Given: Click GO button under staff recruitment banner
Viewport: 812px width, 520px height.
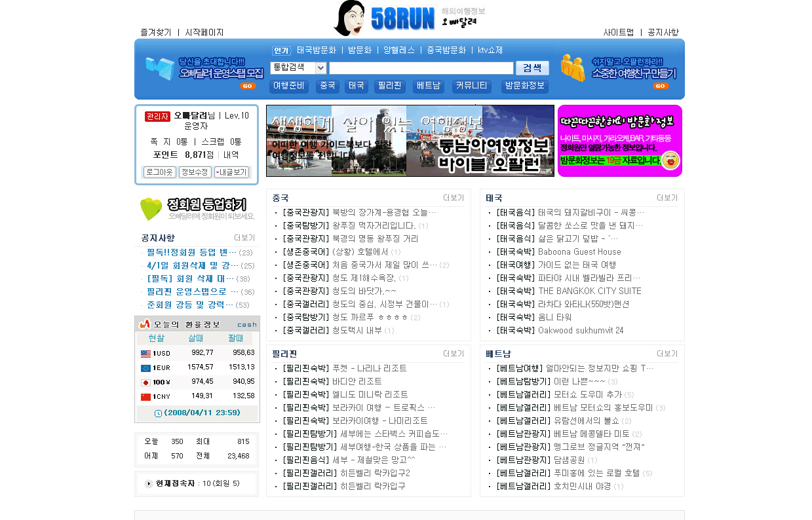Looking at the screenshot, I should [248, 86].
